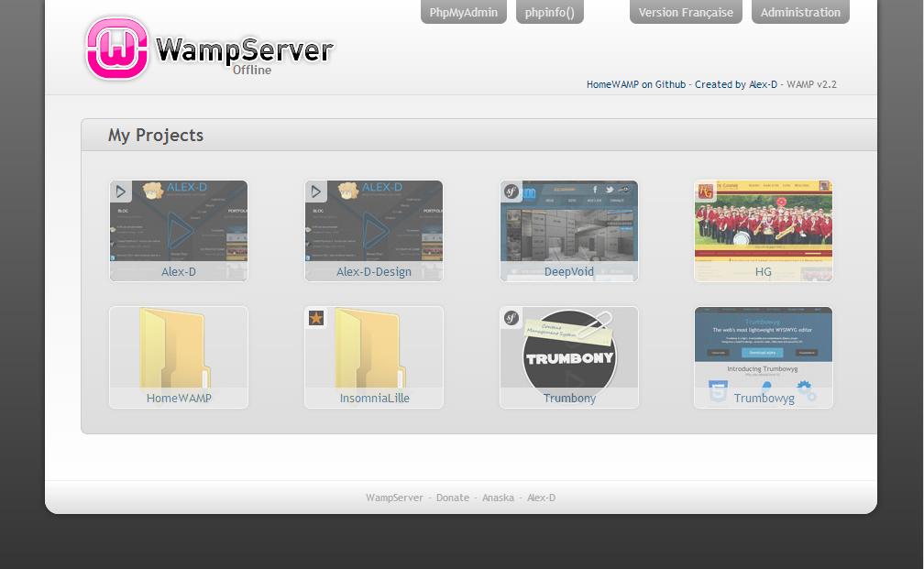Viewport: 924px width, 569px height.
Task: Go to the Administration page
Action: [x=800, y=13]
